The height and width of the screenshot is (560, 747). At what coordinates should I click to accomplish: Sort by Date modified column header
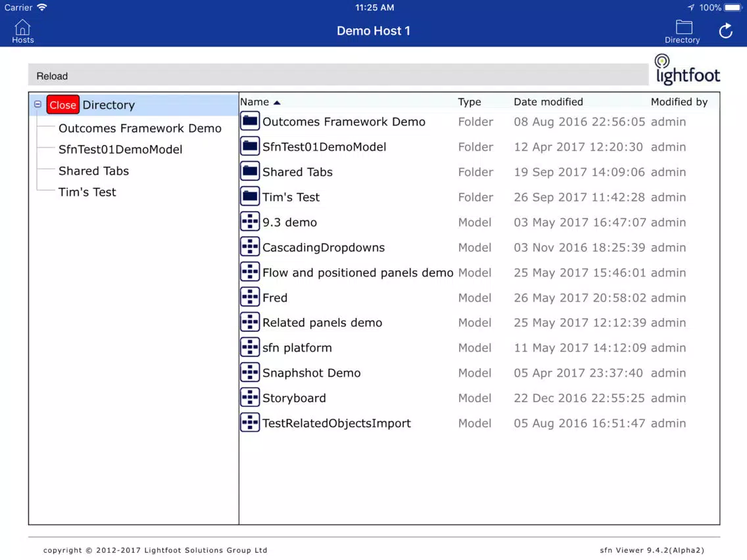548,102
